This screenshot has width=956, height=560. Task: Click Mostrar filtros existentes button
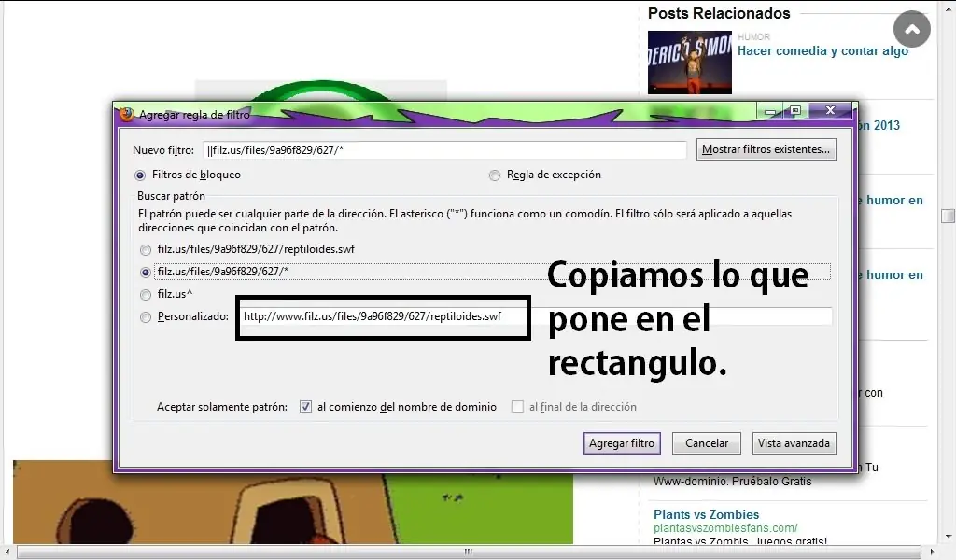766,149
